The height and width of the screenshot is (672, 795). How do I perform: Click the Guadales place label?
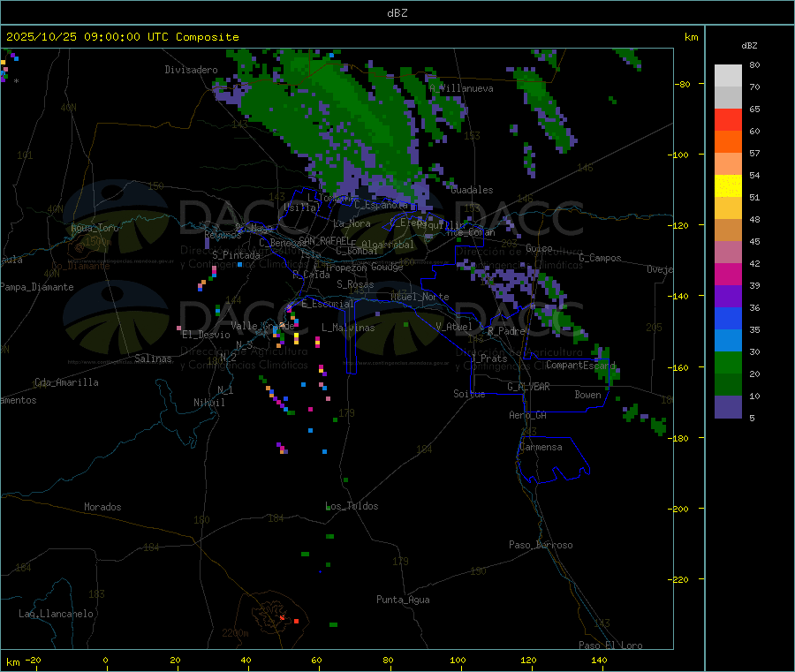[x=472, y=190]
